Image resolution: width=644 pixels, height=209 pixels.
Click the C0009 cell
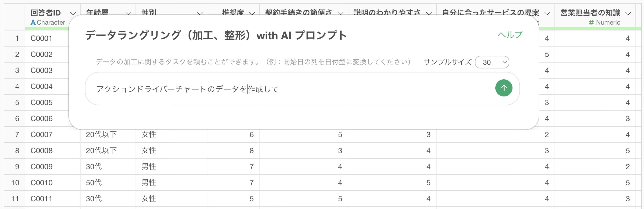pyautogui.click(x=41, y=167)
